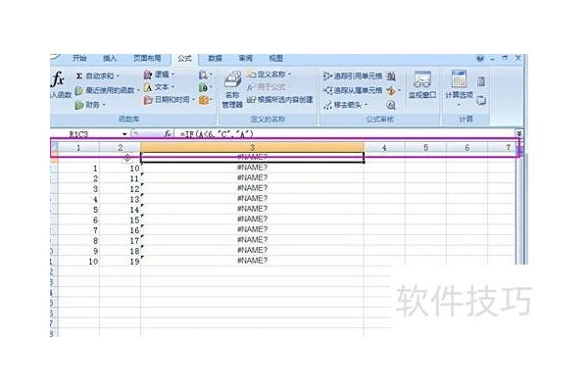Click the Calculate Now icon
588x392 pixels.
(x=481, y=81)
